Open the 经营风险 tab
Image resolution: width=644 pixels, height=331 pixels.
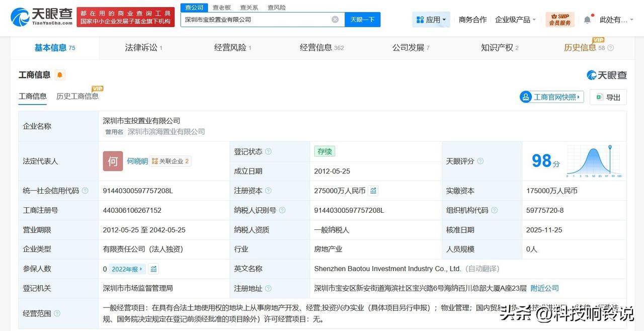(x=233, y=48)
